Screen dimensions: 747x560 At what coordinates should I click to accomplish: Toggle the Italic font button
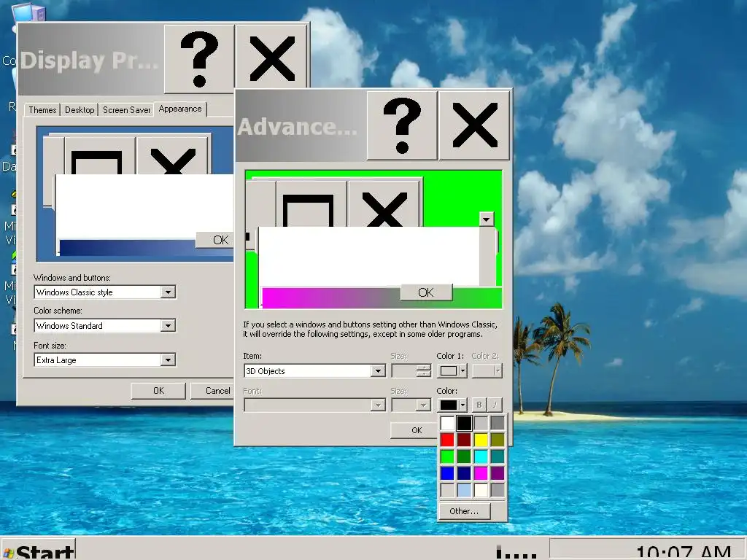(495, 405)
